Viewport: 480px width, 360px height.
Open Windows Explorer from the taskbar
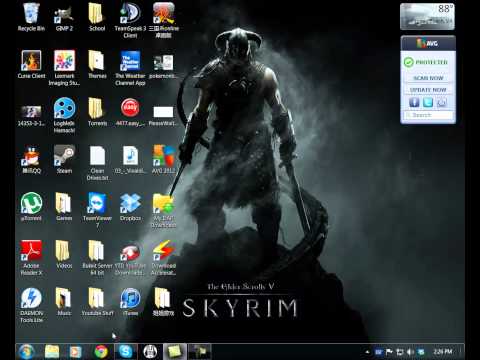pos(52,351)
